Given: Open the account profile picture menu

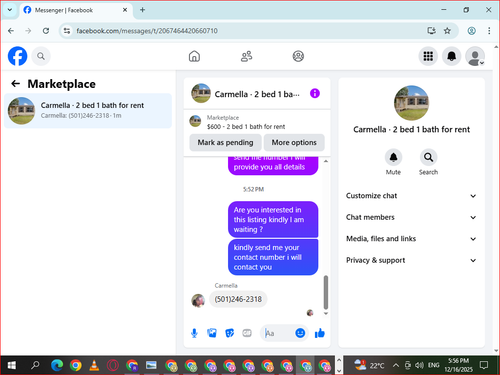Looking at the screenshot, I should (x=475, y=56).
